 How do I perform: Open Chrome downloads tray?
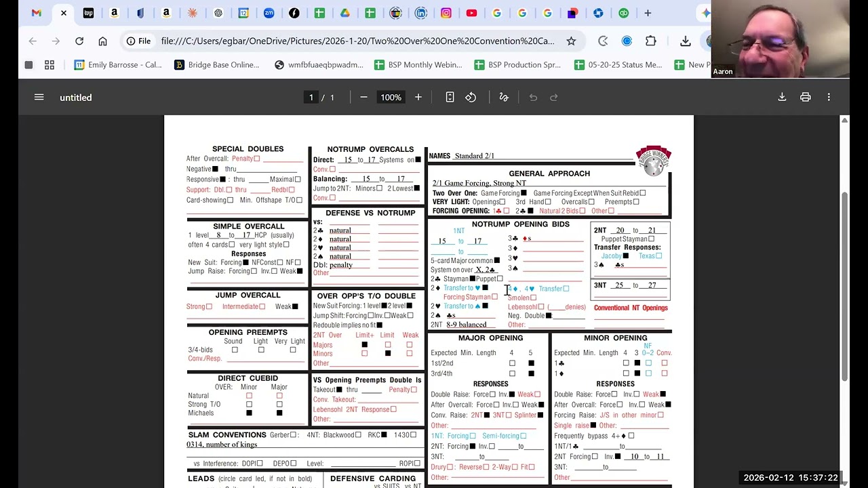coord(686,41)
